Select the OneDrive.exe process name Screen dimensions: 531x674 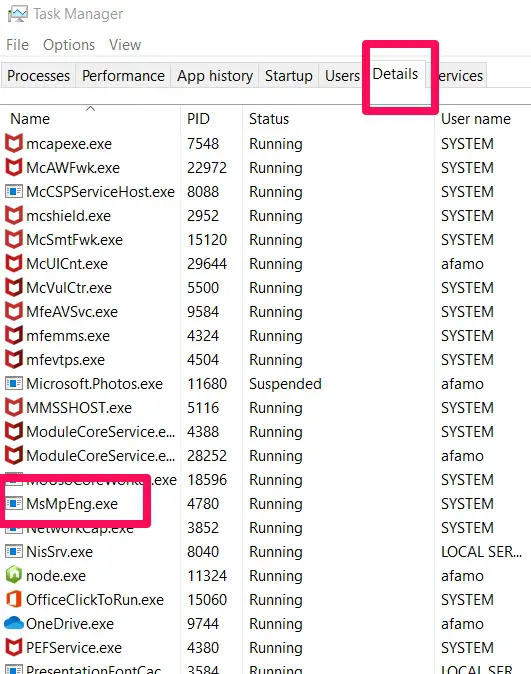coord(70,624)
